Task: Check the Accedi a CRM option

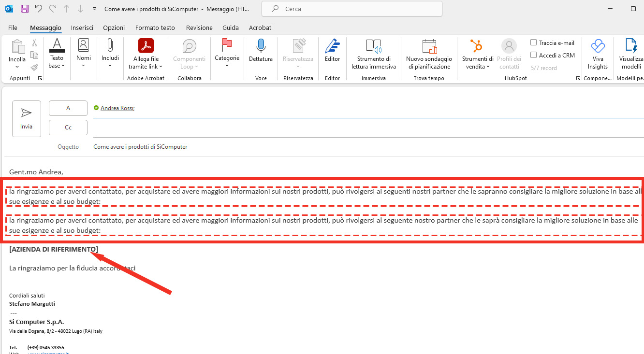Action: point(533,55)
